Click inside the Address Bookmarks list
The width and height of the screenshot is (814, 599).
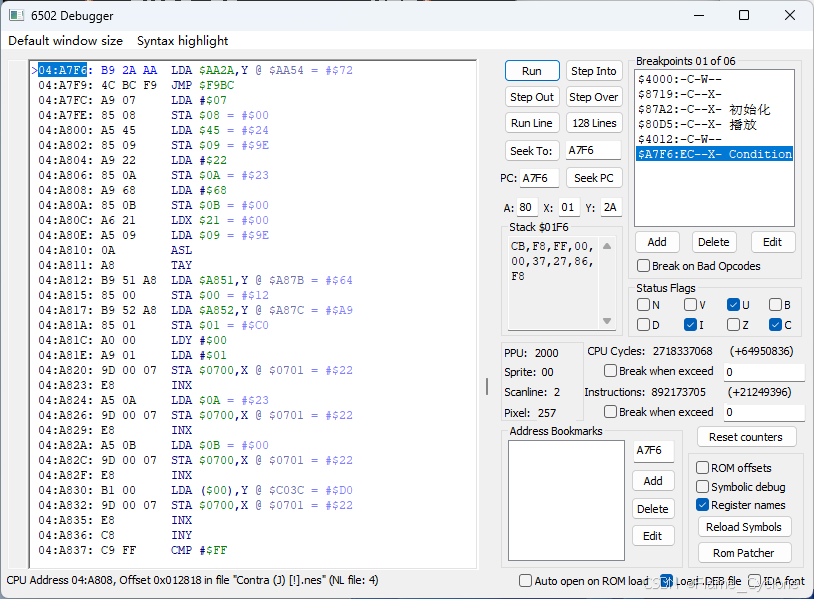566,500
